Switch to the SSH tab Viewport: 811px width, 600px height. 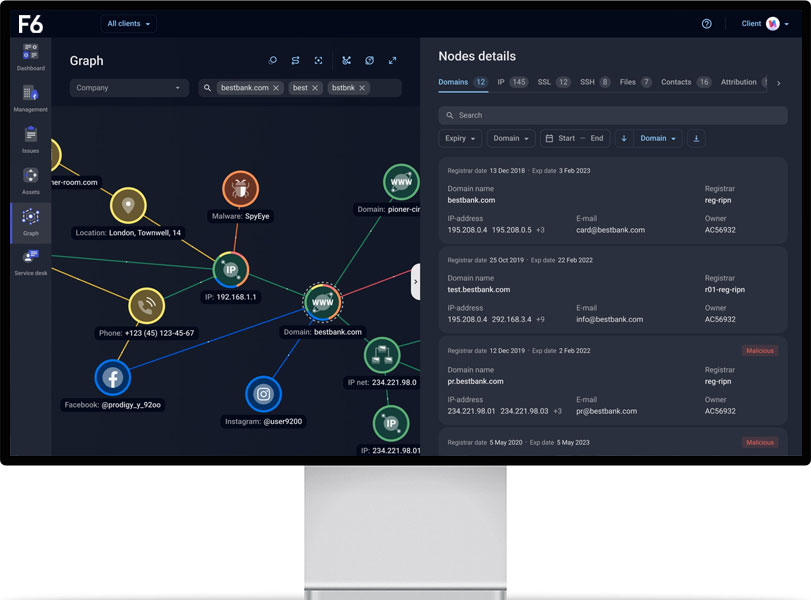coord(595,82)
